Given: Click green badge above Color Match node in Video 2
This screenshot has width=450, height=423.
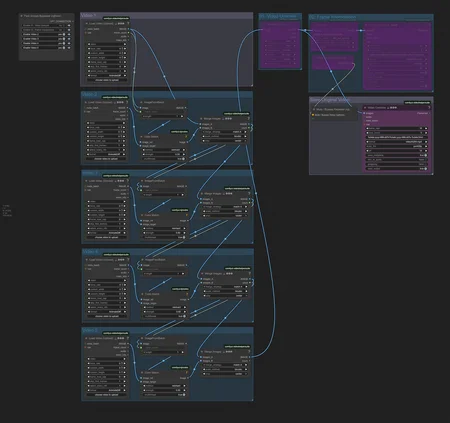Looking at the screenshot, I should pyautogui.click(x=180, y=132).
